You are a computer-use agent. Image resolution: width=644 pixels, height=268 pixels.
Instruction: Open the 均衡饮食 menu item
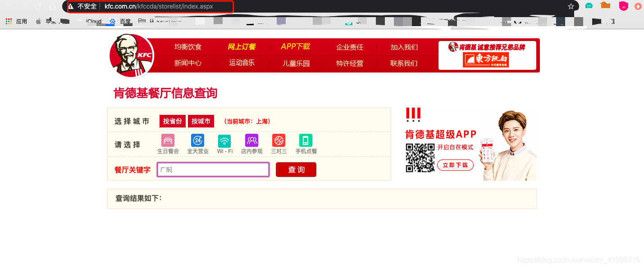click(x=188, y=47)
